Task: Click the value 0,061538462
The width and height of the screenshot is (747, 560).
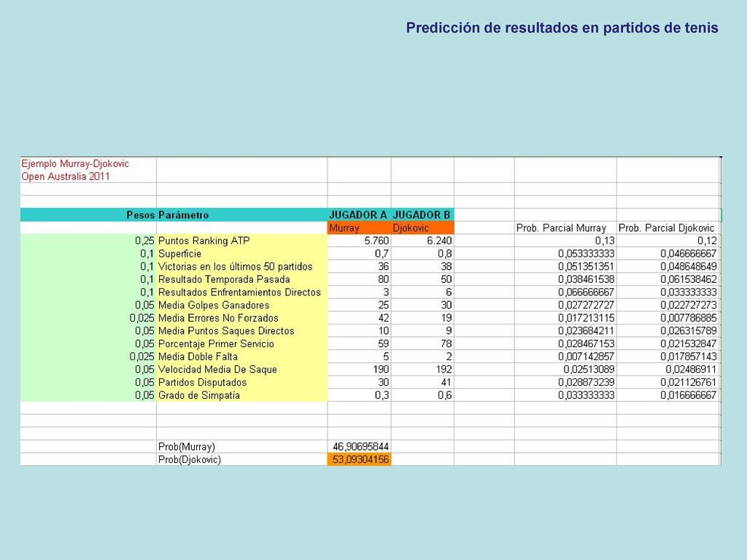Action: click(x=689, y=279)
